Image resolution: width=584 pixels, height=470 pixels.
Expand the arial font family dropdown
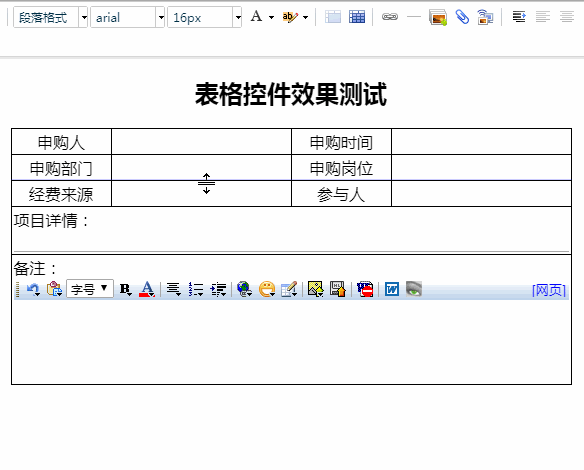point(127,17)
